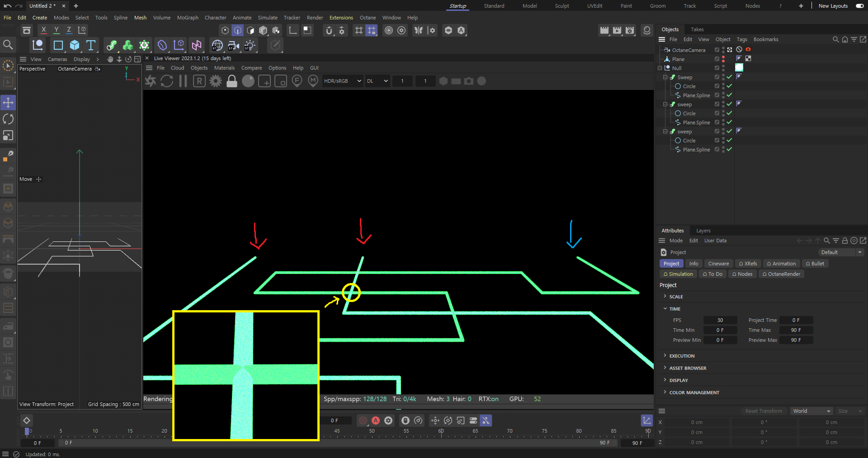Viewport: 868px width, 458px height.
Task: Open the HDR/sRGB dropdown
Action: pos(342,81)
